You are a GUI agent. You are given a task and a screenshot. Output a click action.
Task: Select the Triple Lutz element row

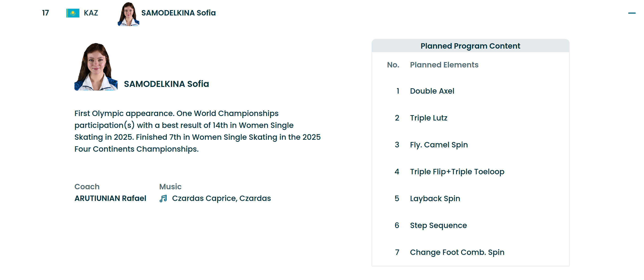pyautogui.click(x=429, y=118)
